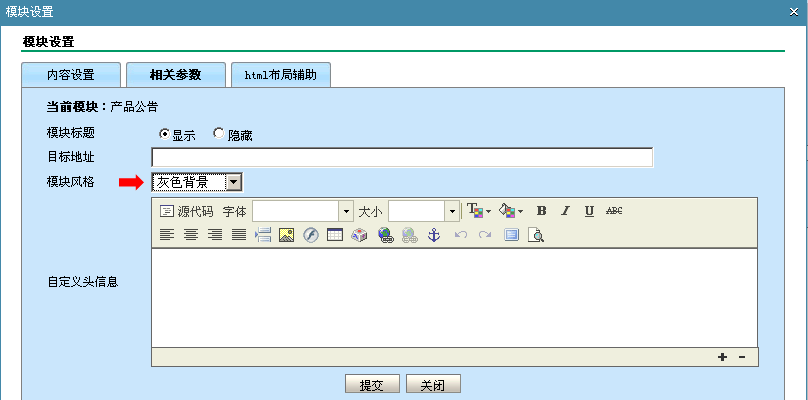Enlarge the editor with plus icon
The image size is (808, 400).
pyautogui.click(x=722, y=357)
